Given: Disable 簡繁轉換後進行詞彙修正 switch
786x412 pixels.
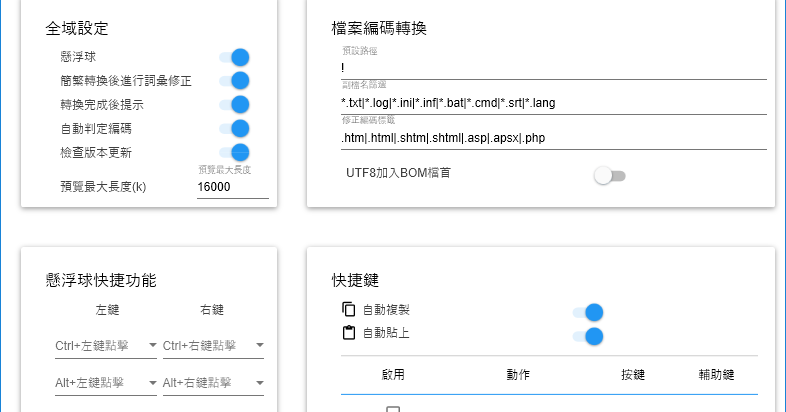Looking at the screenshot, I should 235,81.
